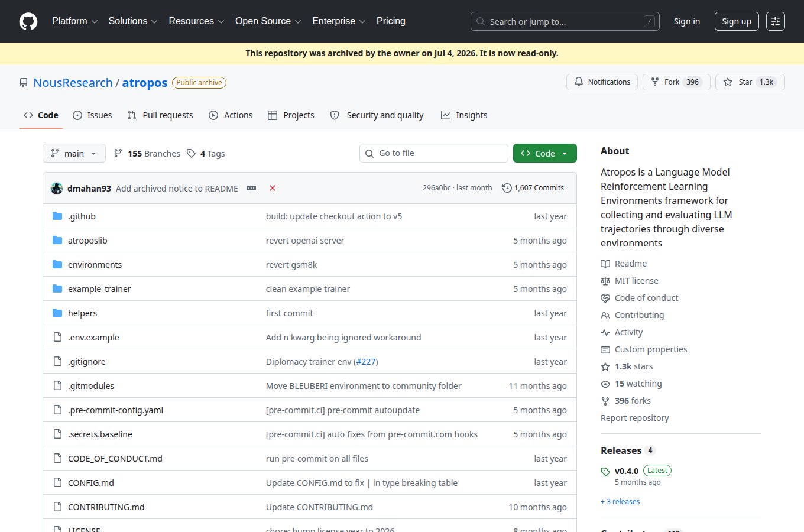The image size is (804, 532).
Task: Click the .gitmodules file icon
Action: coord(57,386)
